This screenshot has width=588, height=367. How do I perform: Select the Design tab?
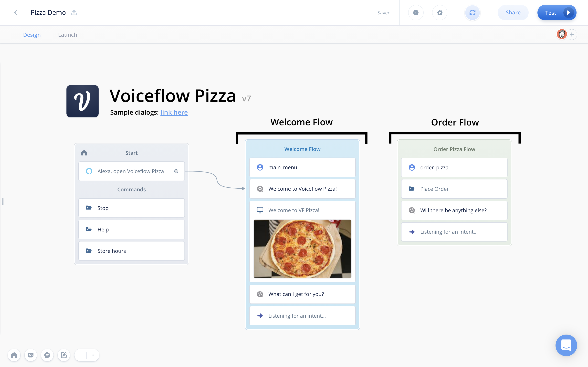point(32,35)
